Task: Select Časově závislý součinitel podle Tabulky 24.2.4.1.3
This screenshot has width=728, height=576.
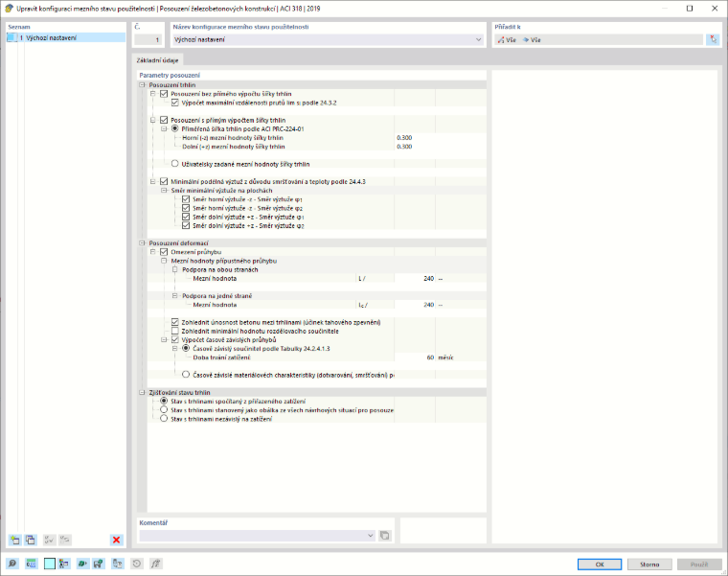Action: [186, 348]
